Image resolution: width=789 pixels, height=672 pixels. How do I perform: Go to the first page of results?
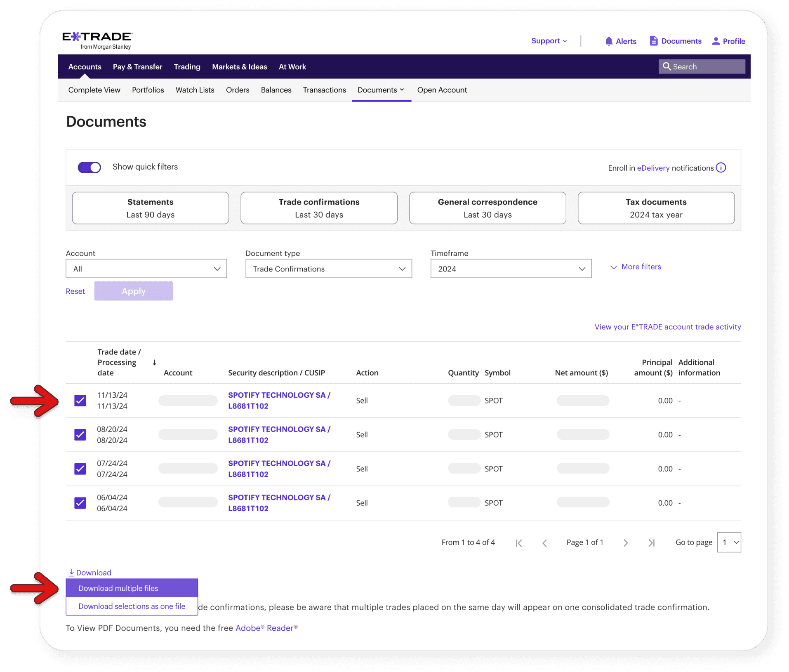(x=519, y=543)
